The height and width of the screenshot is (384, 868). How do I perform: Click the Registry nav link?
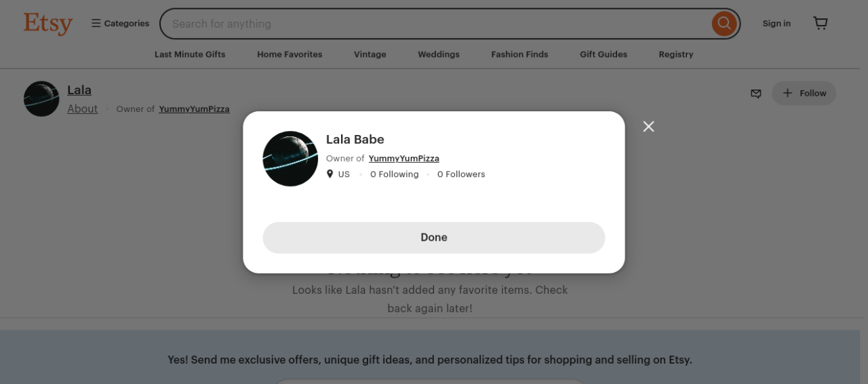(x=676, y=54)
